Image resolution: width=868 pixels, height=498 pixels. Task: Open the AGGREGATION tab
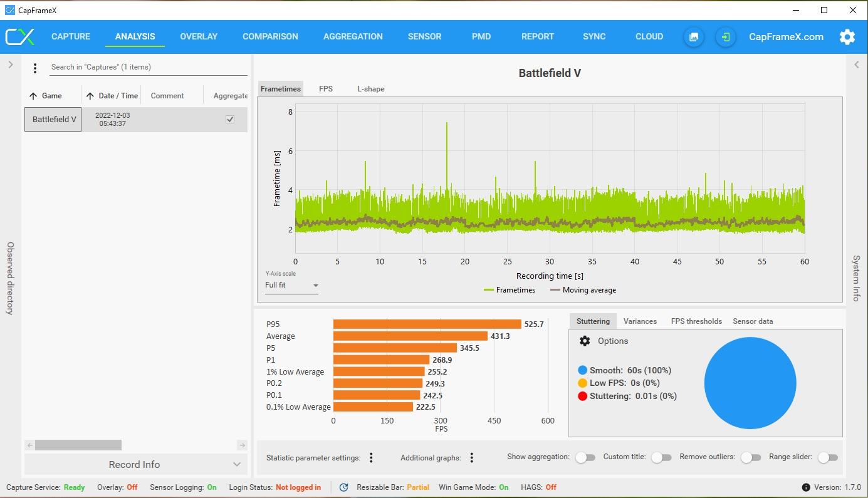tap(353, 36)
